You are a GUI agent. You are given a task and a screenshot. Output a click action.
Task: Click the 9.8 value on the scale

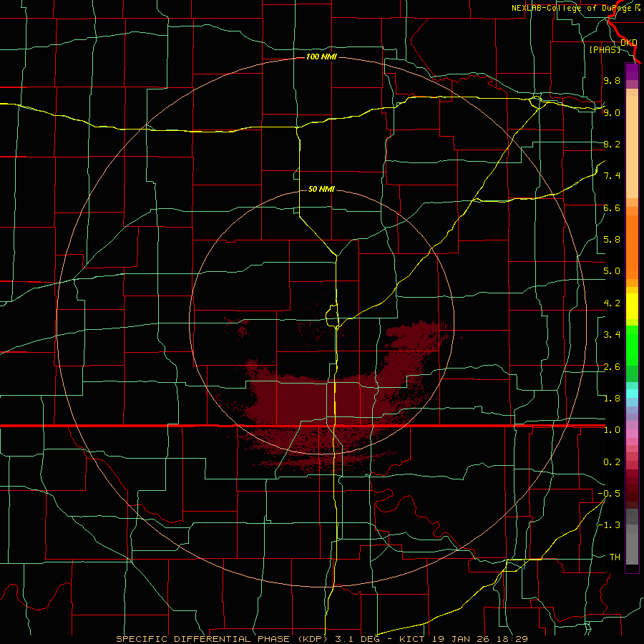click(x=612, y=81)
